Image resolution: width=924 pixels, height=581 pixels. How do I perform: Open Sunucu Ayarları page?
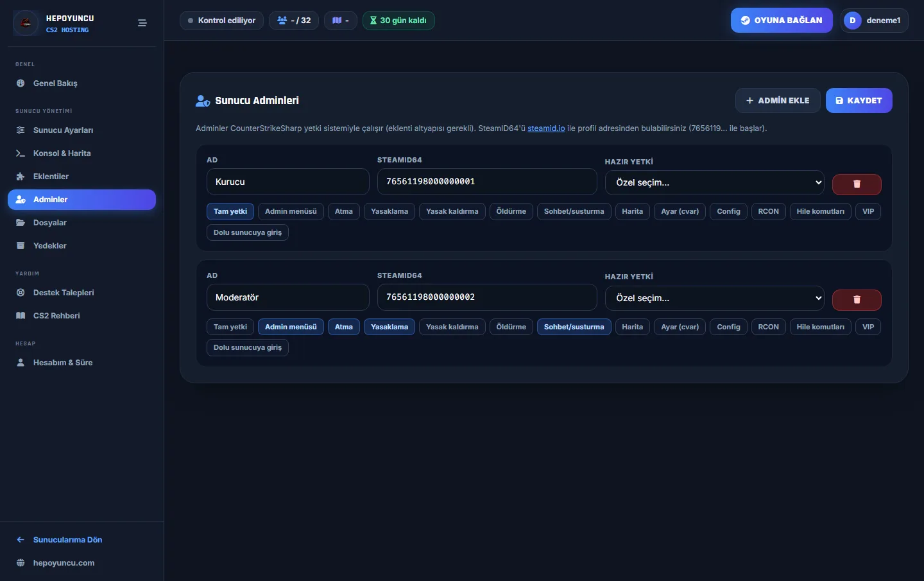81,130
